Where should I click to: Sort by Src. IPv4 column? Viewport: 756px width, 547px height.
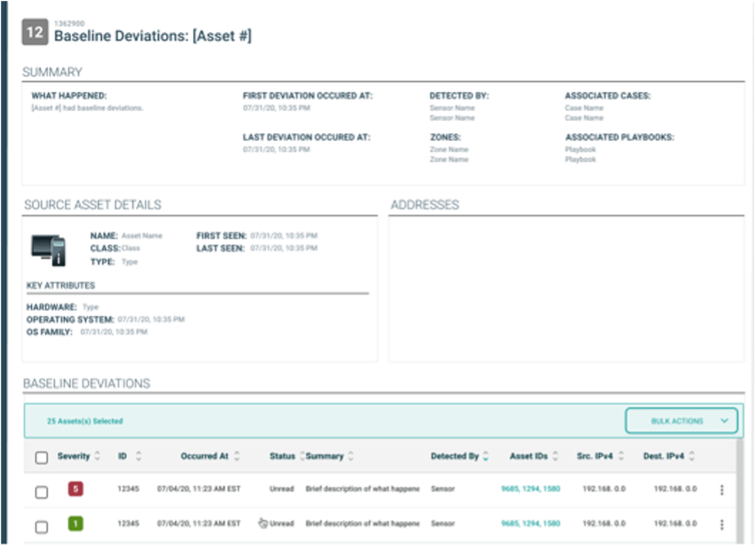click(x=621, y=456)
